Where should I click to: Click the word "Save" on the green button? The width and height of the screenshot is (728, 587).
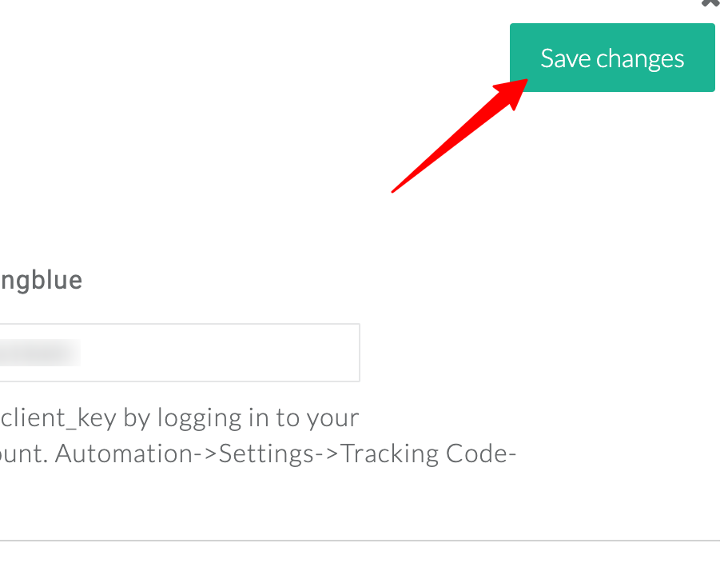566,58
